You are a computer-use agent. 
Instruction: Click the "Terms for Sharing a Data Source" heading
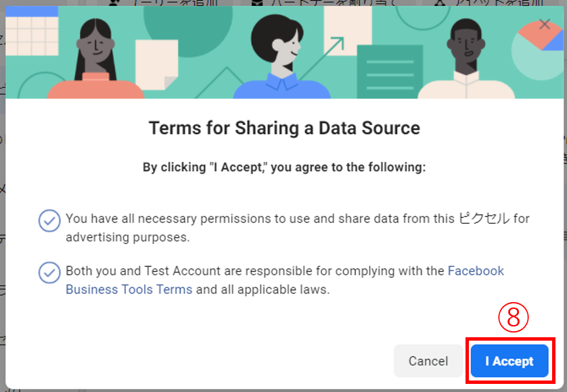284,128
